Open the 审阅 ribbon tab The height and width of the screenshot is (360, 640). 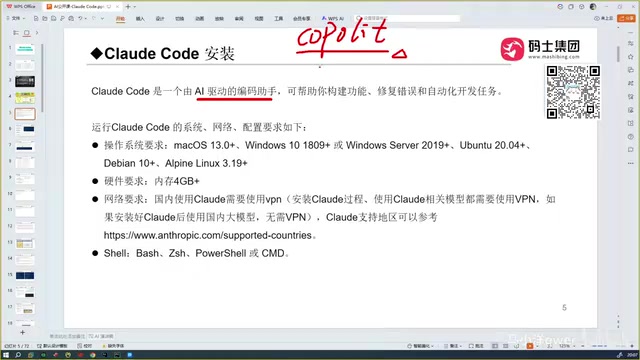[x=239, y=19]
